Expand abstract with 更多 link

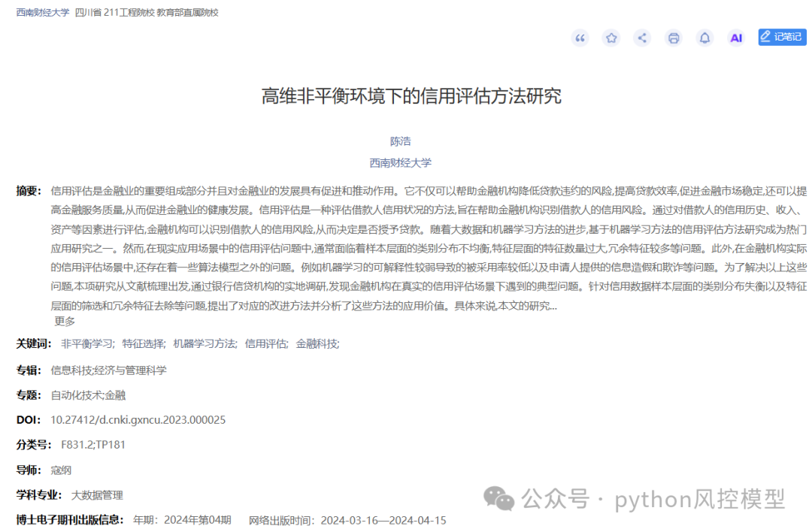65,322
